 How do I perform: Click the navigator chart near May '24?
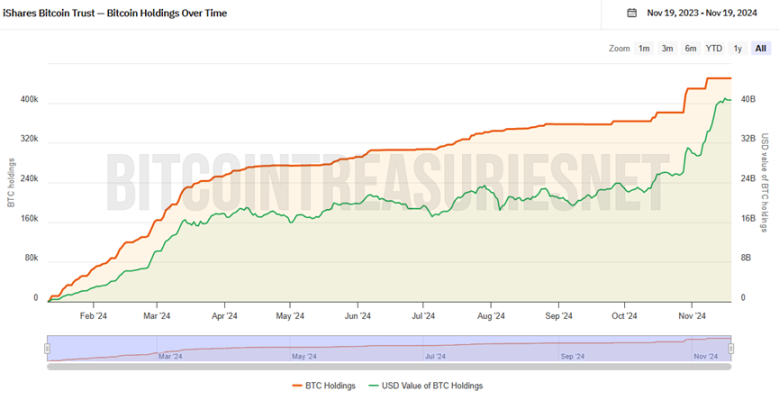(304, 348)
